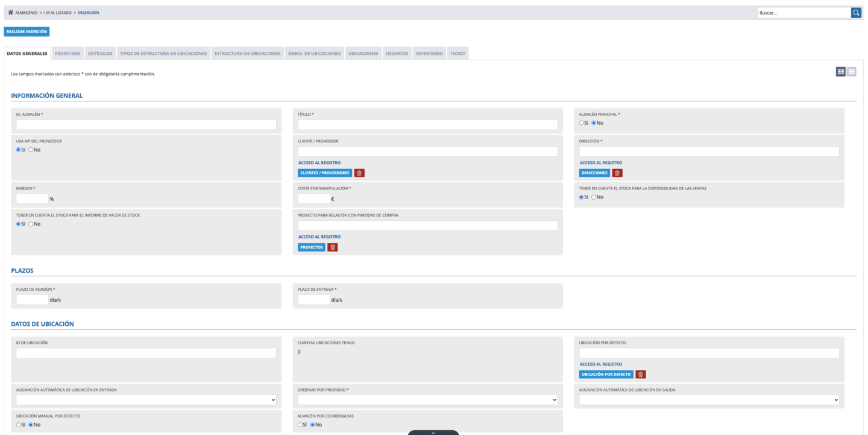Select No for Usa API del Proveedor
868x435 pixels.
(x=31, y=150)
